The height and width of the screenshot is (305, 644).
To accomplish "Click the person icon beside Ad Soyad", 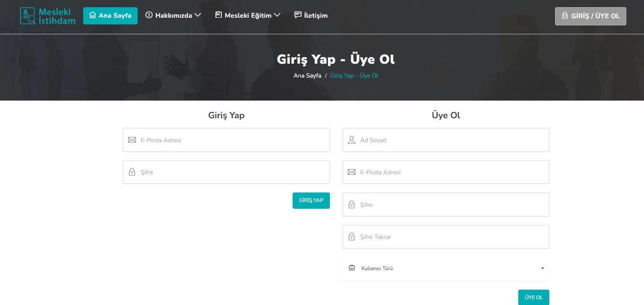I will pos(352,140).
